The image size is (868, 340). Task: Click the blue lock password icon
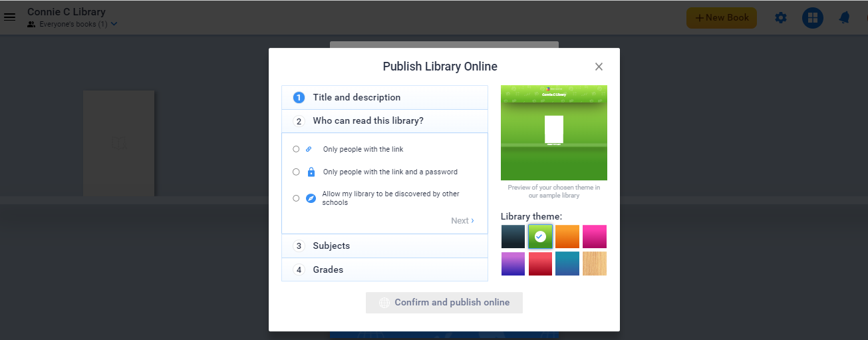click(x=311, y=172)
